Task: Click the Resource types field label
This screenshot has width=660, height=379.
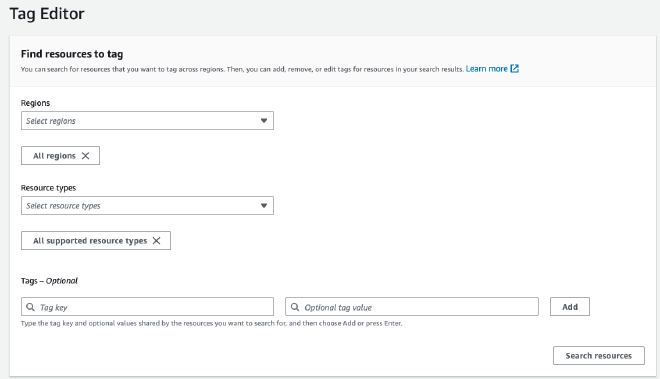Action: 48,188
